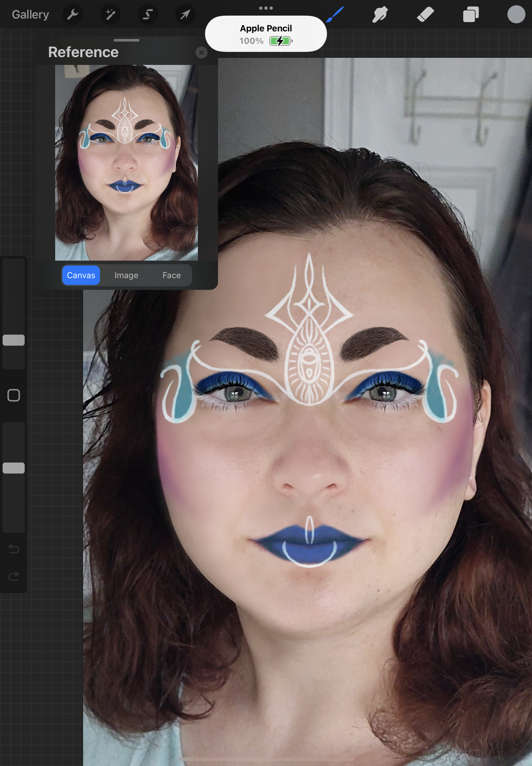Select the Paint brush tool
Viewport: 532px width, 766px height.
click(x=335, y=15)
